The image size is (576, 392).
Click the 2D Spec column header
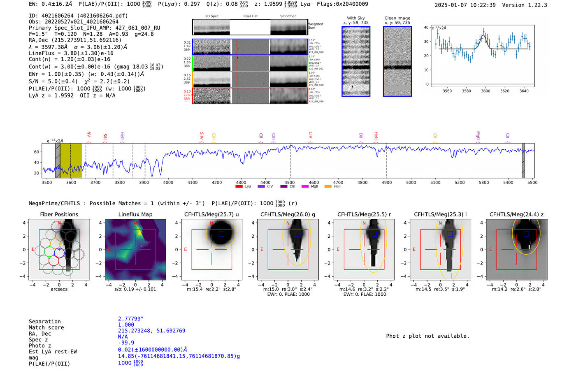click(x=212, y=16)
